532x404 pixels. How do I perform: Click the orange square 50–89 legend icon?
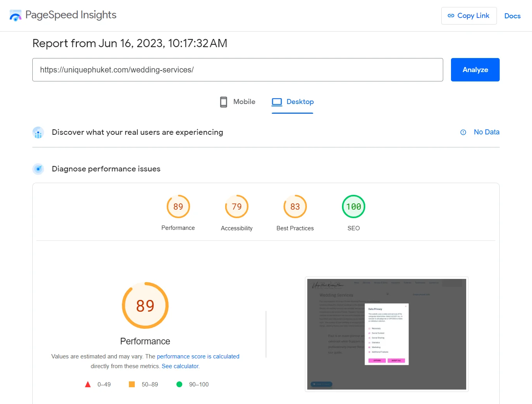132,385
